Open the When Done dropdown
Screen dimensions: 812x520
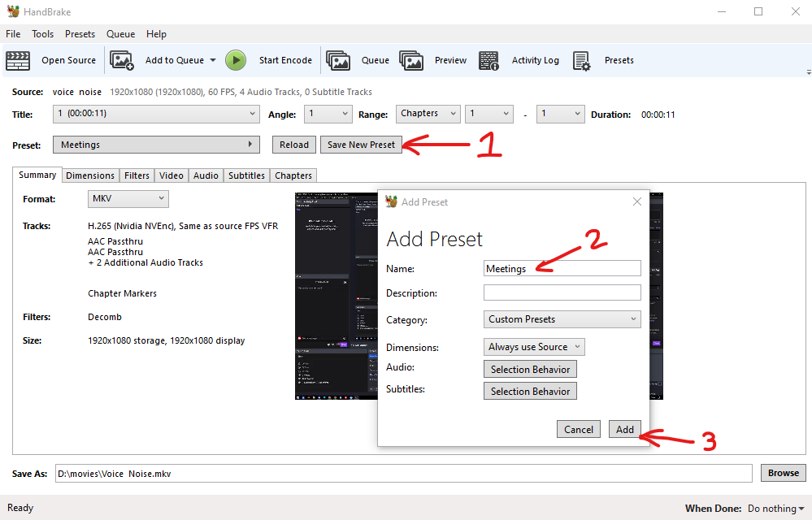(x=775, y=509)
